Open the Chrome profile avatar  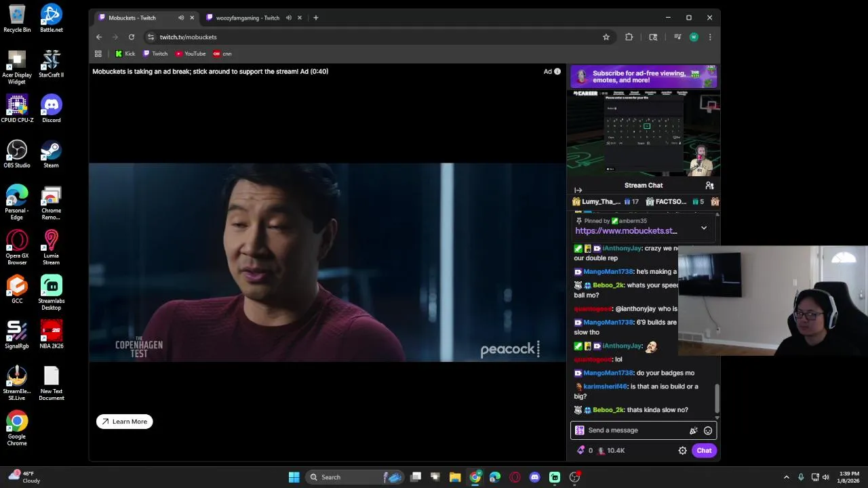[694, 37]
